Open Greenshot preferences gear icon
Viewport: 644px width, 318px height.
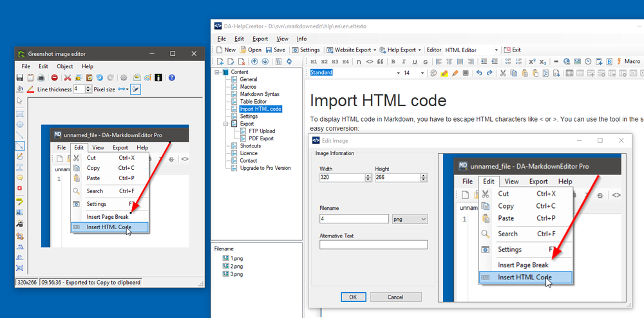click(x=124, y=77)
